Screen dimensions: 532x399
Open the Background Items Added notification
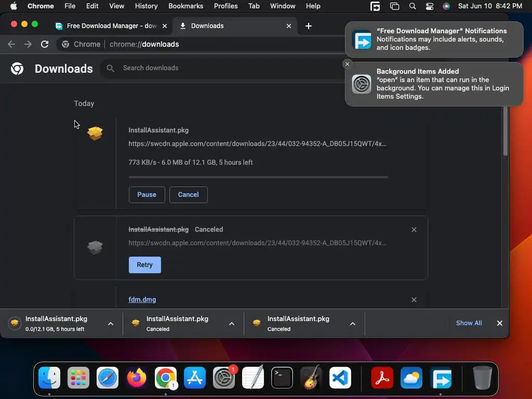point(434,84)
